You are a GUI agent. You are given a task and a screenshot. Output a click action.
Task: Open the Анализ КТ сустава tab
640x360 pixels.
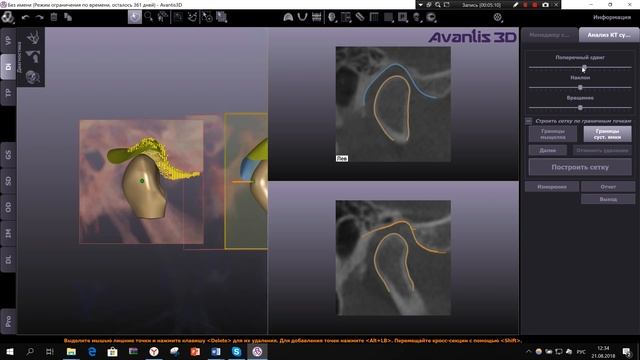tap(609, 35)
